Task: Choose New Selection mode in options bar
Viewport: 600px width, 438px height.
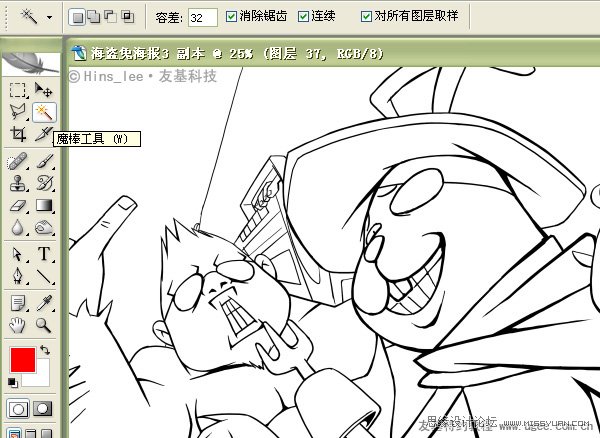Action: pyautogui.click(x=78, y=17)
